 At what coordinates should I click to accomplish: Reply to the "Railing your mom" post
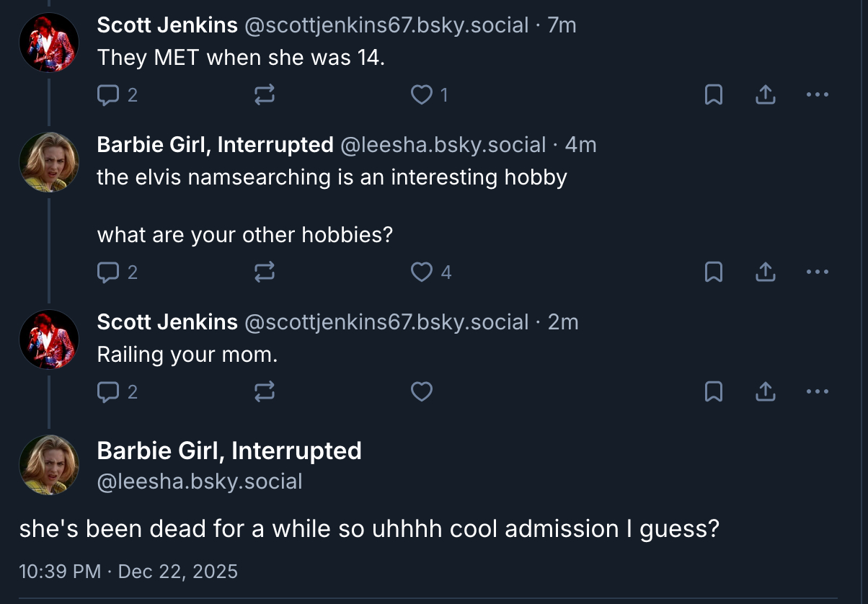[x=108, y=391]
